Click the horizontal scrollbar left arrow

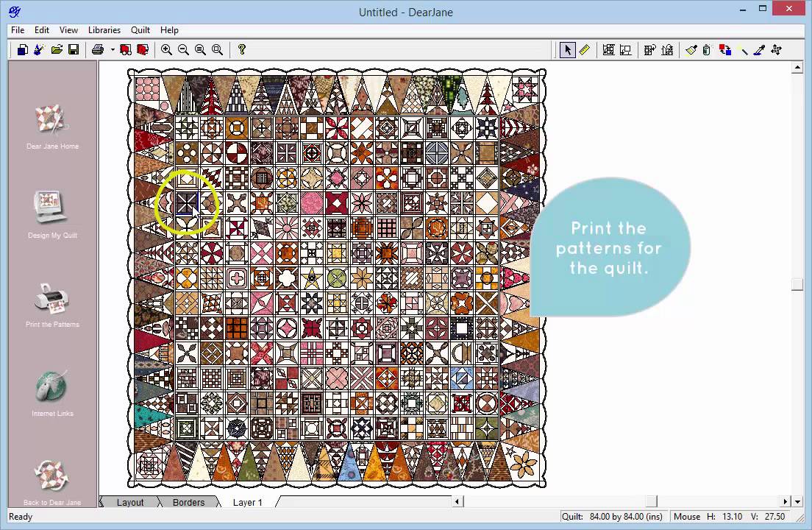(457, 501)
